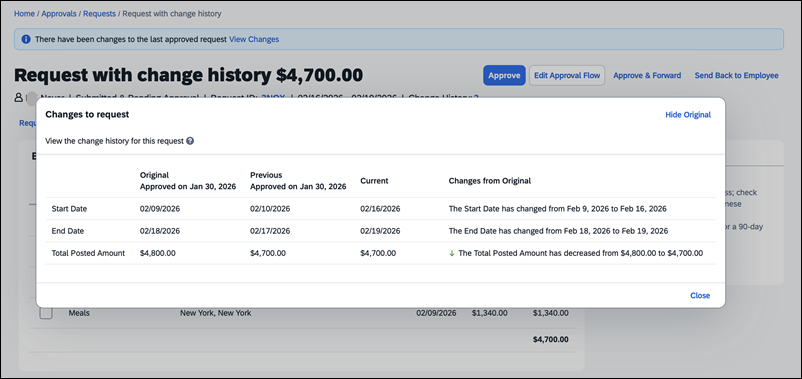Click the user icon below the request title
The height and width of the screenshot is (379, 802).
[x=18, y=97]
